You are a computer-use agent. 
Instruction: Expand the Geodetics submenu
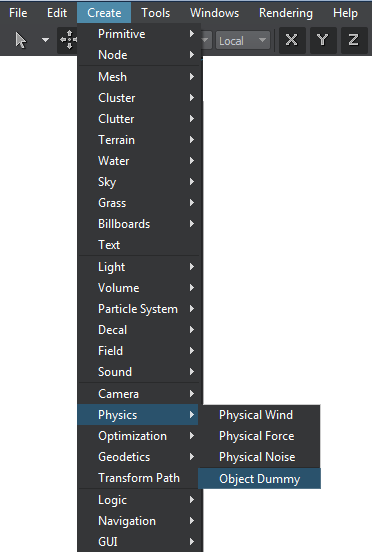coord(139,457)
